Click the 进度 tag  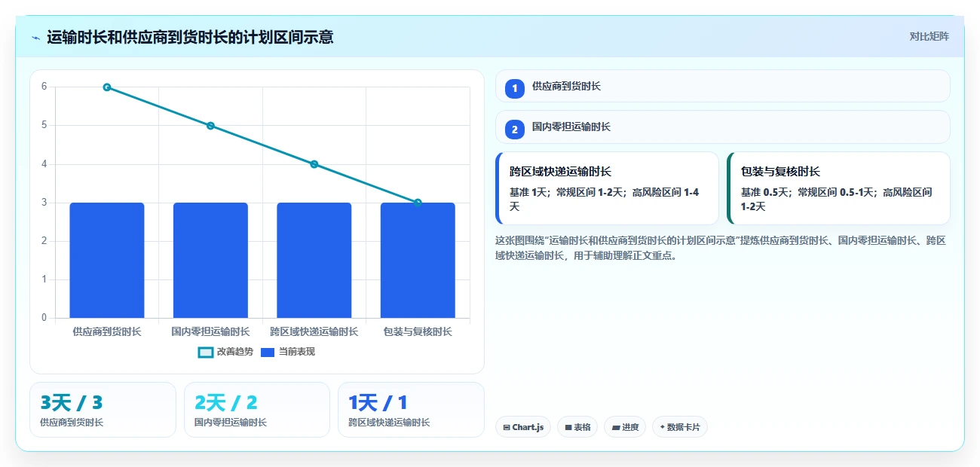coord(625,427)
